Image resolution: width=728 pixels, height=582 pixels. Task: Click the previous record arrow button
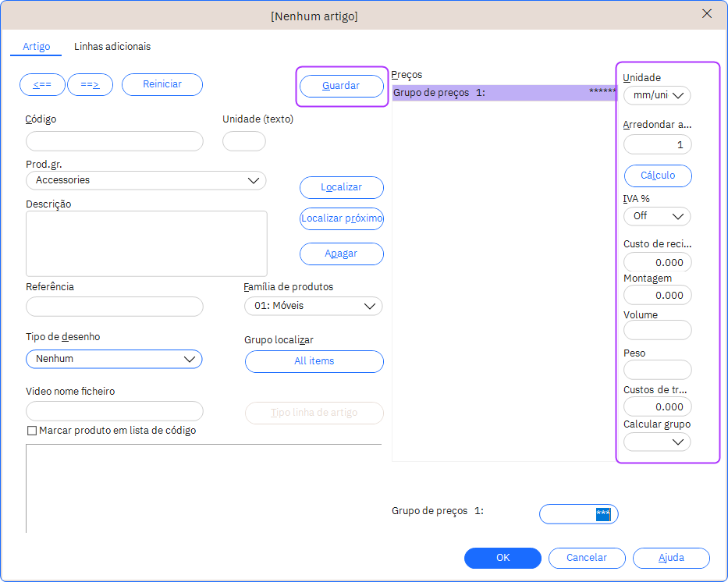coord(42,84)
